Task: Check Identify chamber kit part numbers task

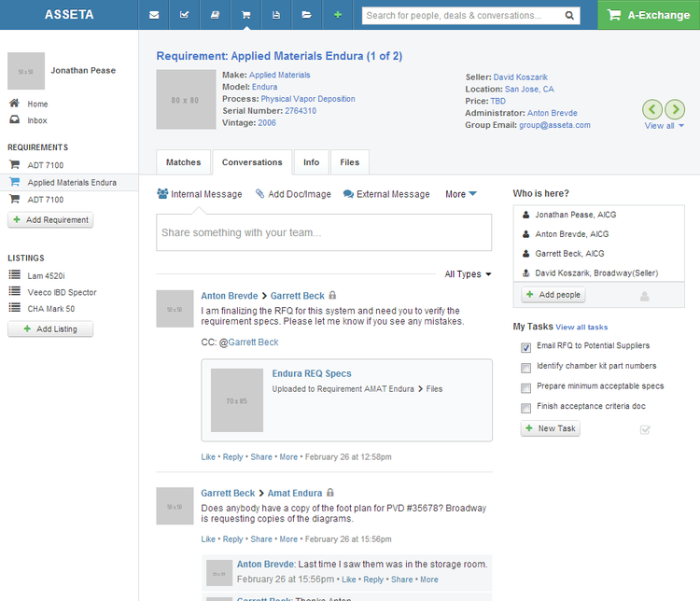Action: point(526,368)
